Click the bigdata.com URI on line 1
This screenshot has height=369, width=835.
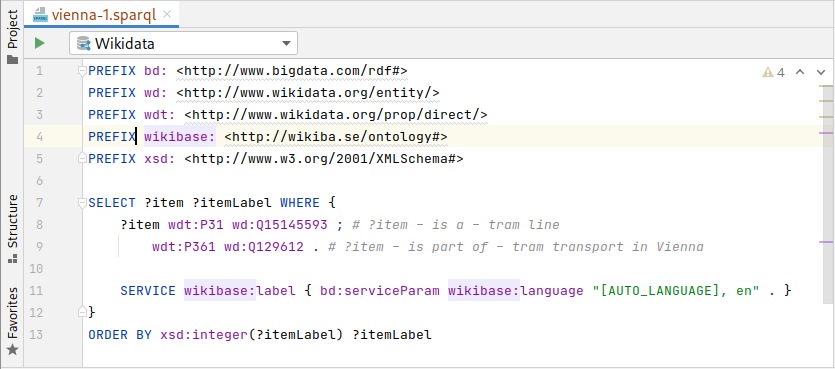click(x=292, y=71)
